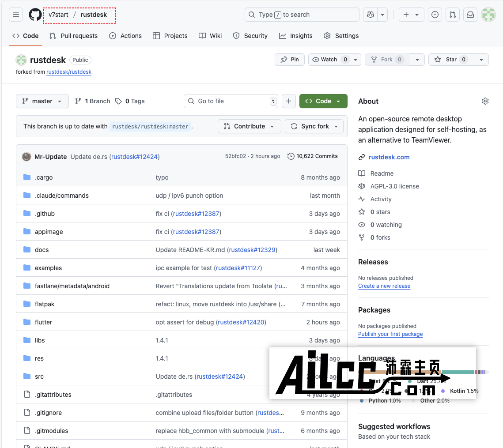The height and width of the screenshot is (448, 503).
Task: Go to GitHub homepage via Octocat logo
Action: click(35, 15)
